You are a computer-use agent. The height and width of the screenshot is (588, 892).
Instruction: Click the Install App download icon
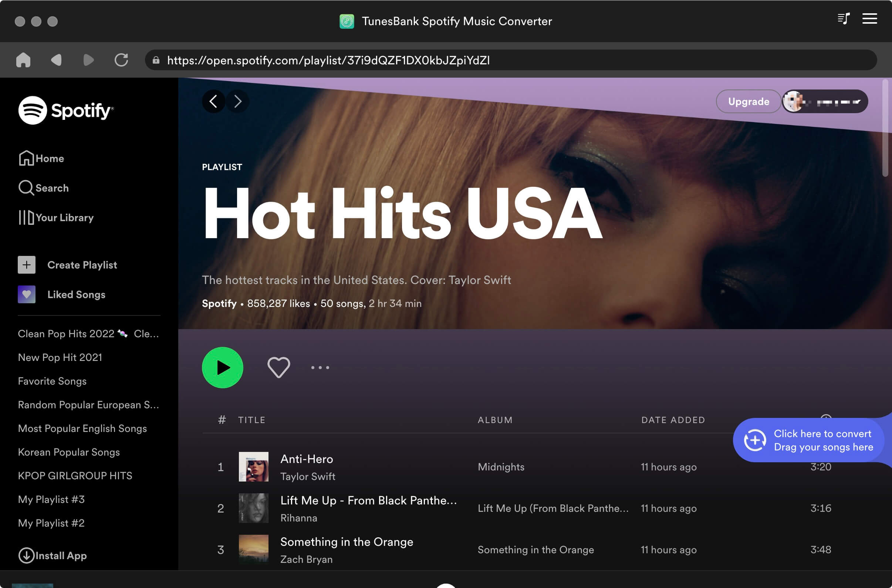26,555
